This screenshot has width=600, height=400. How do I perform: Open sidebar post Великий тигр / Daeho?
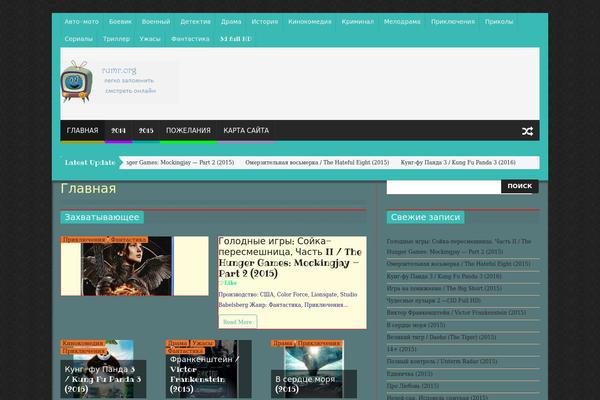(441, 337)
